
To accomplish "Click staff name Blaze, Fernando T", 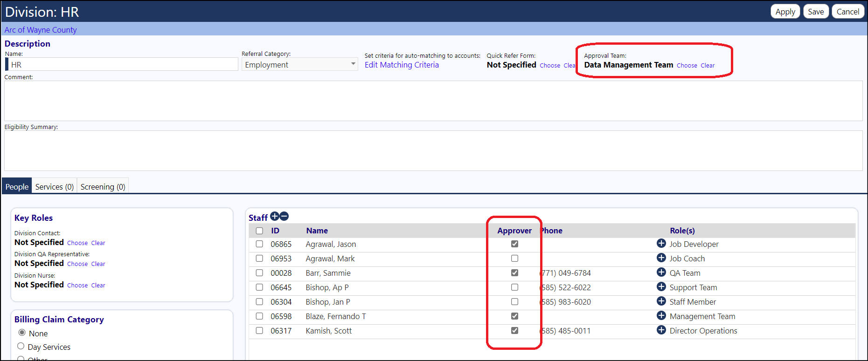I will coord(336,316).
